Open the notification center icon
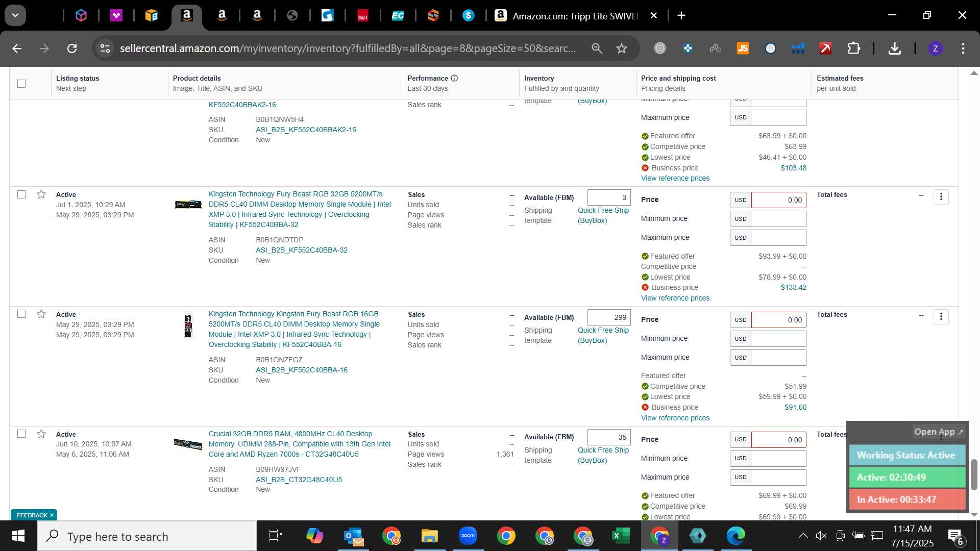 [x=955, y=537]
